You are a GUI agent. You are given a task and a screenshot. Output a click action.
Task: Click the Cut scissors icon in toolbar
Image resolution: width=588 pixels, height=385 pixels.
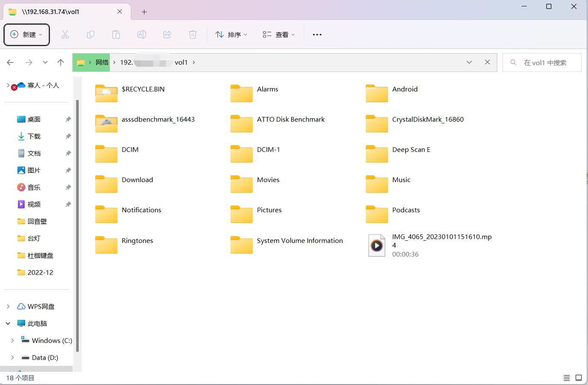65,34
